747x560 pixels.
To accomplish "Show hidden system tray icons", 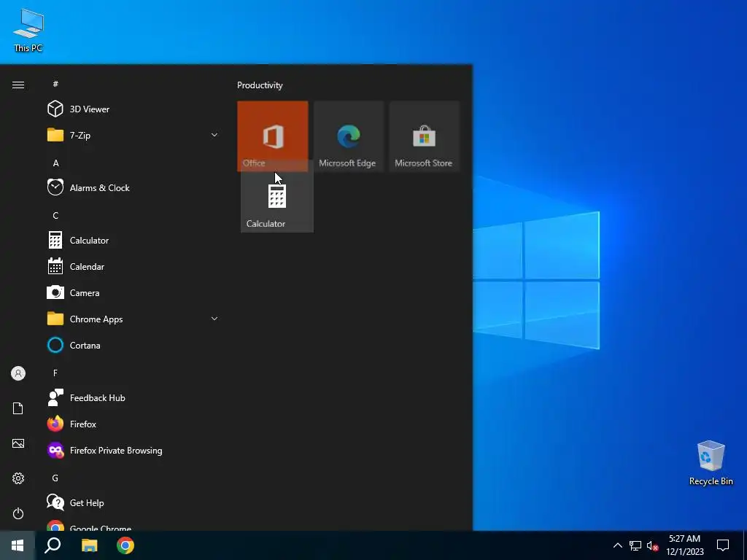I will coord(617,545).
